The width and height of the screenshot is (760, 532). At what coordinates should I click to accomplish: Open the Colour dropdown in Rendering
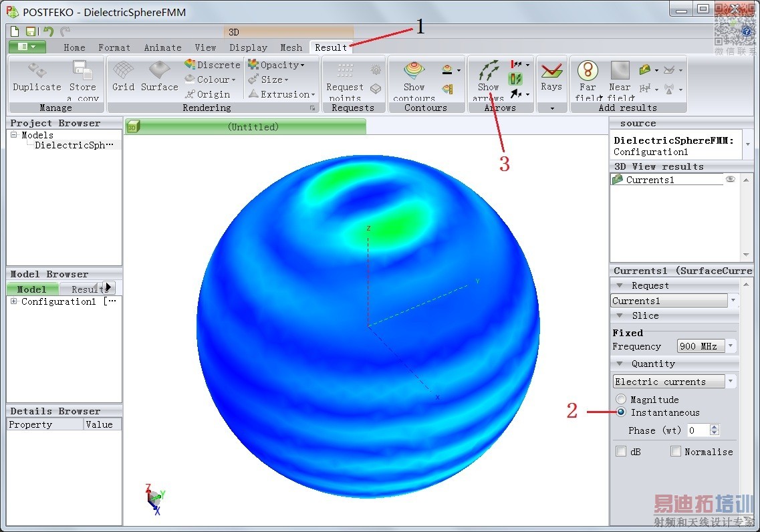coord(211,80)
